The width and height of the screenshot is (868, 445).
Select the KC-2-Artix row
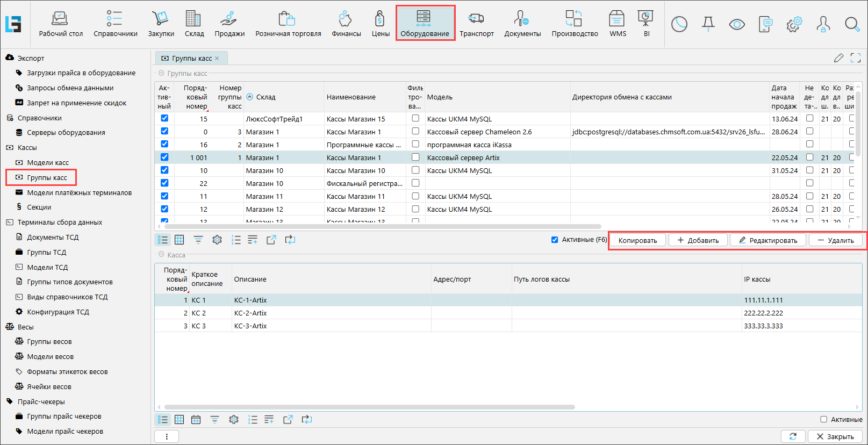coord(250,313)
